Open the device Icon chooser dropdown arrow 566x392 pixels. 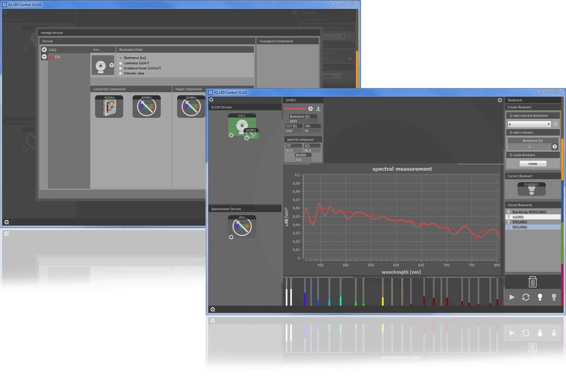[x=112, y=65]
